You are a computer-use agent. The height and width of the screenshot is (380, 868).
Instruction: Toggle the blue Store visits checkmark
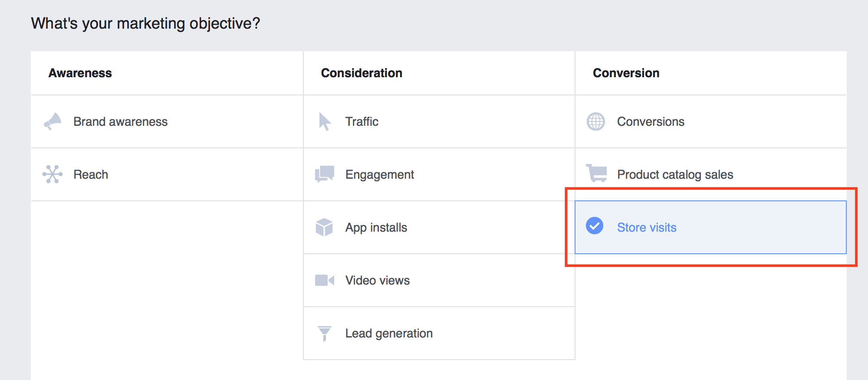(x=595, y=226)
